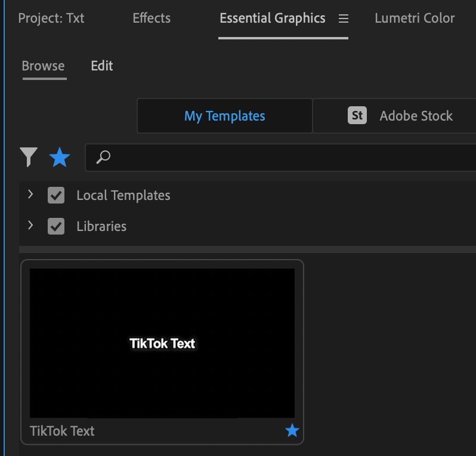Switch to the Edit tab
Image resolution: width=476 pixels, height=456 pixels.
[x=102, y=66]
